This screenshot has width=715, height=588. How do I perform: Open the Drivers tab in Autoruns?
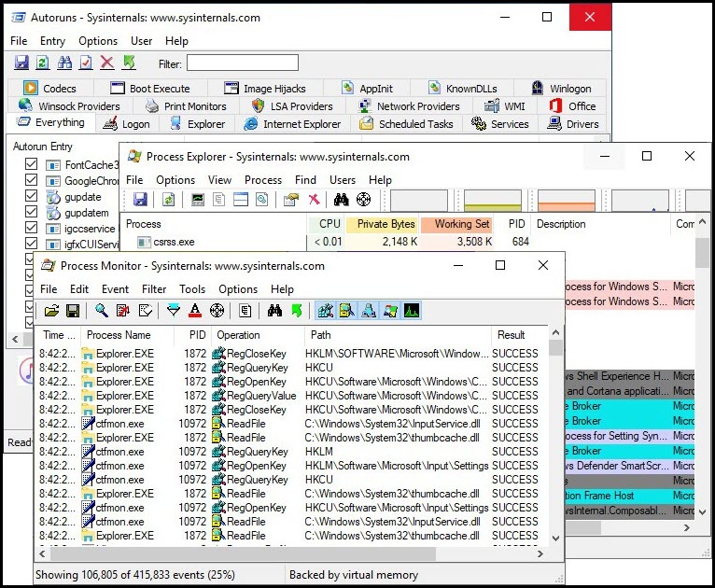[x=573, y=123]
